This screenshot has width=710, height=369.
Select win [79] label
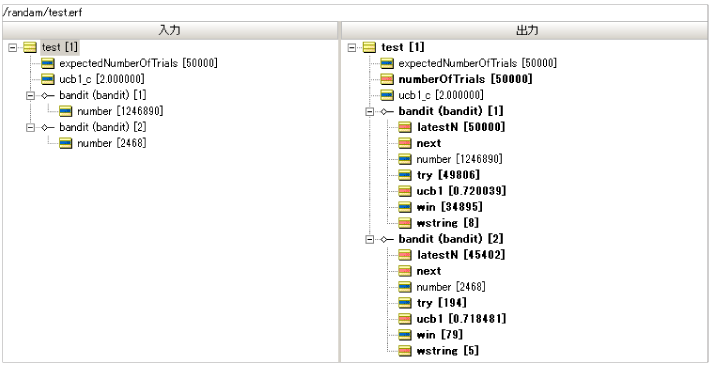point(440,335)
